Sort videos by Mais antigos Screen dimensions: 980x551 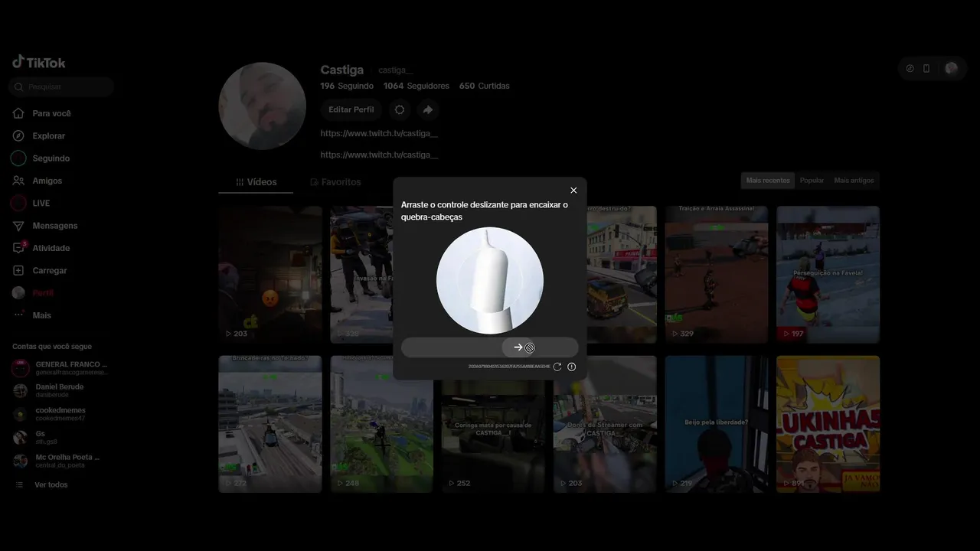pyautogui.click(x=854, y=181)
